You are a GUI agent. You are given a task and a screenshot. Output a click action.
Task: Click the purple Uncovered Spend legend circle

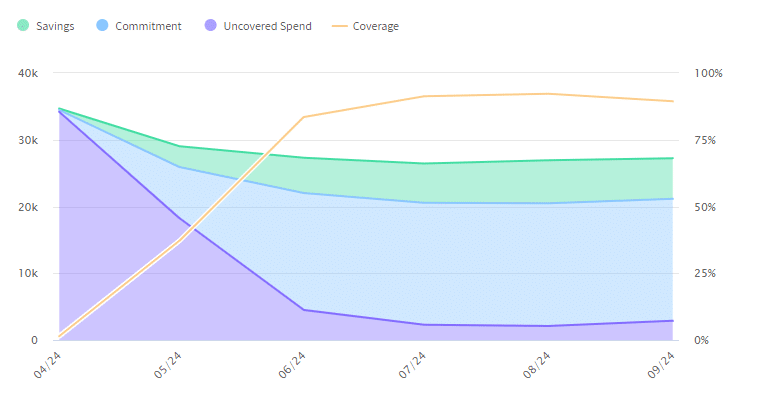pyautogui.click(x=211, y=26)
